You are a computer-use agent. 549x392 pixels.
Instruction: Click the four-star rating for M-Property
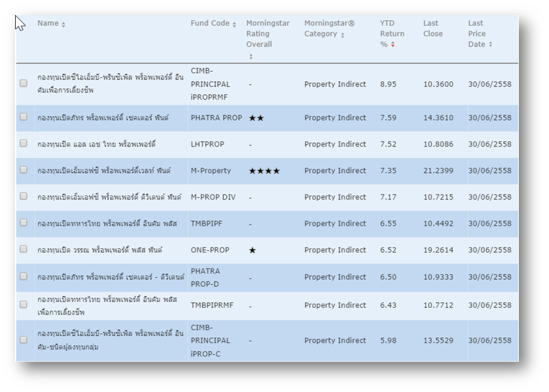264,171
